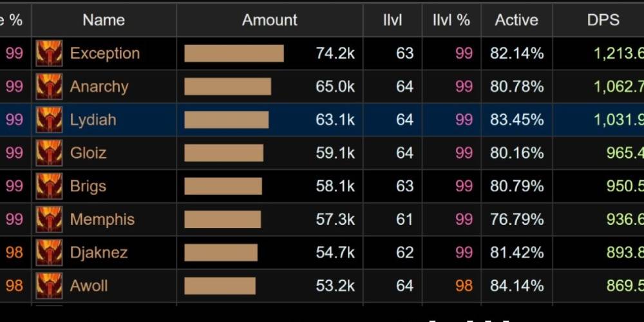Click Djaknez's 54.7k damage amount bar
The height and width of the screenshot is (322, 644).
[x=221, y=252]
